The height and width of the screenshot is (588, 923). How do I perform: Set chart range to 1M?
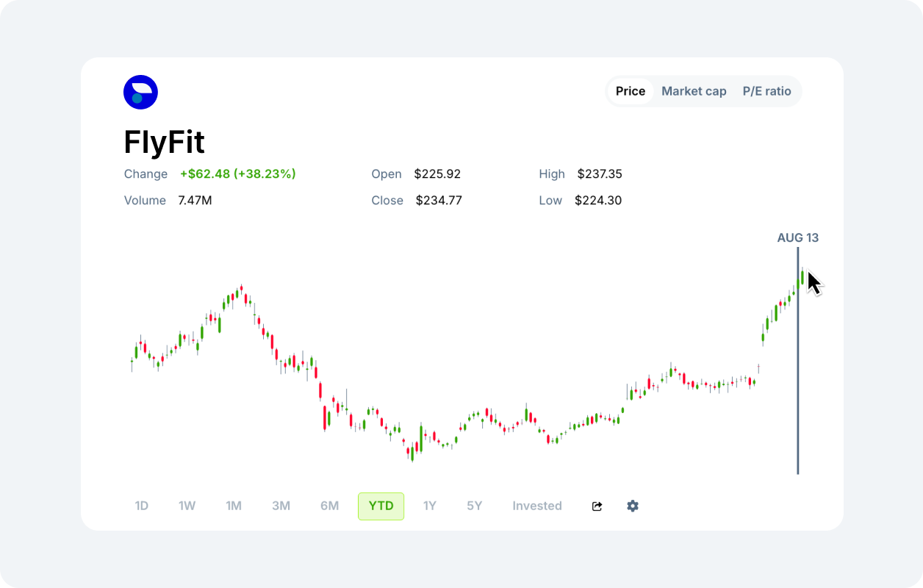(234, 506)
